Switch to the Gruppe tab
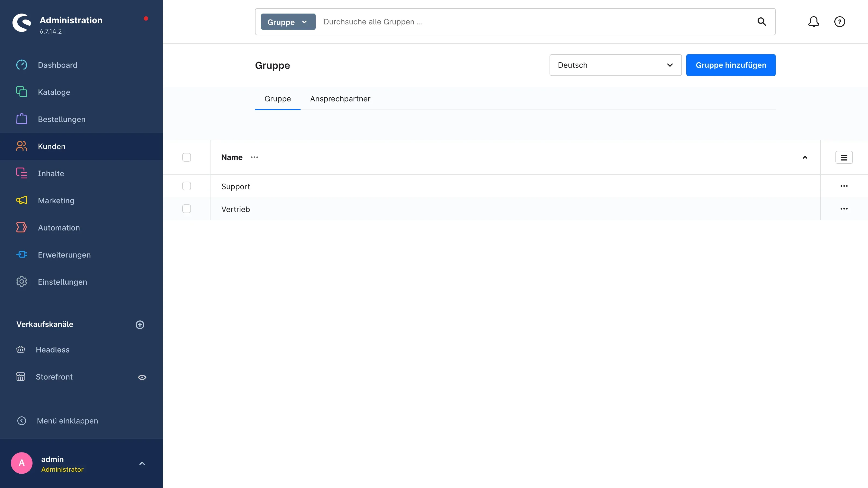The width and height of the screenshot is (868, 488). pos(277,99)
